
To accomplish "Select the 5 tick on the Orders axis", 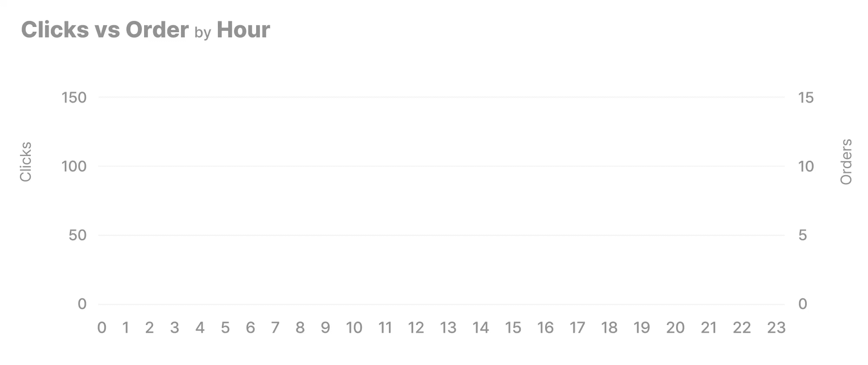I will (802, 236).
